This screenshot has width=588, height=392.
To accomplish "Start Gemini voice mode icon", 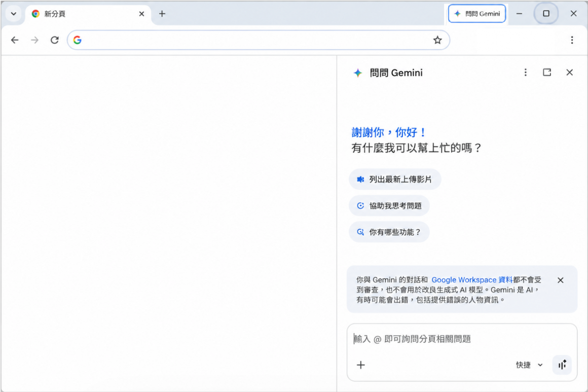I will click(x=562, y=365).
